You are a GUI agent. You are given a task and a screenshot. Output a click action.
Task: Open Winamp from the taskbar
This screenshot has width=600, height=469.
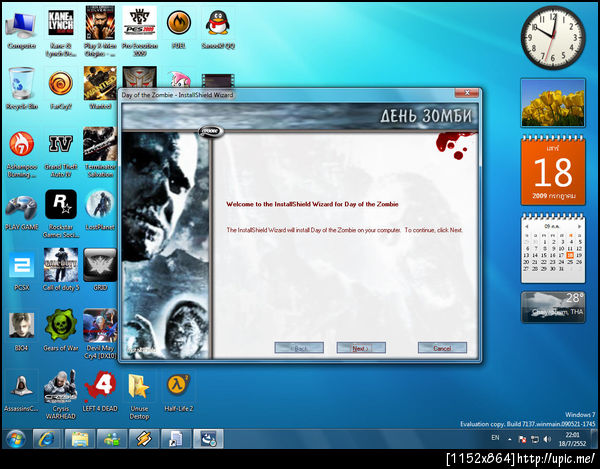[x=144, y=439]
